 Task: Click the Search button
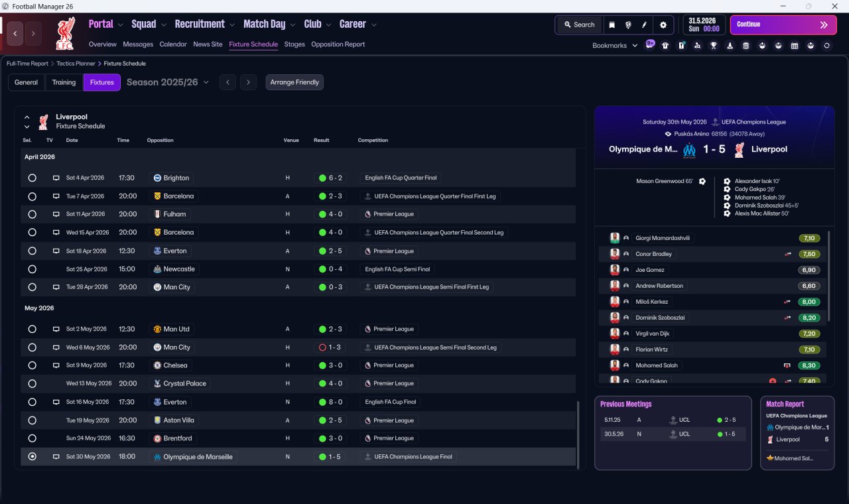[x=579, y=25]
